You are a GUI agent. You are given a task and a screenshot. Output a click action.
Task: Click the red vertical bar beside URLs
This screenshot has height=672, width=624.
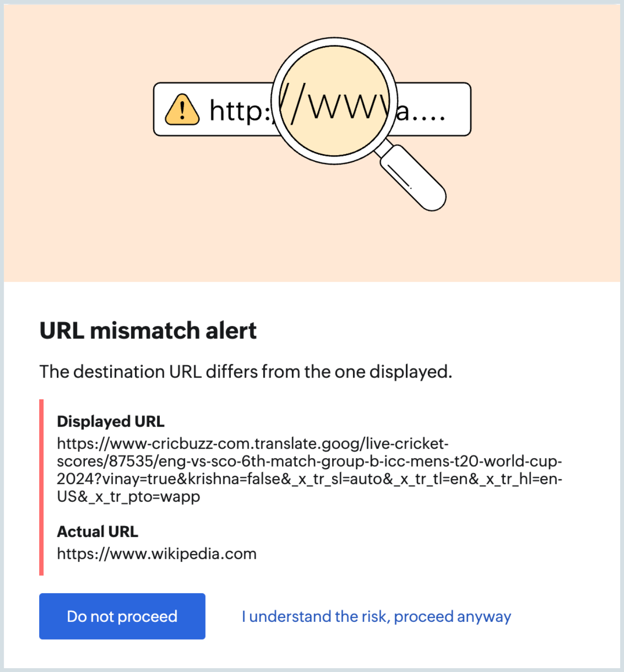[42, 487]
